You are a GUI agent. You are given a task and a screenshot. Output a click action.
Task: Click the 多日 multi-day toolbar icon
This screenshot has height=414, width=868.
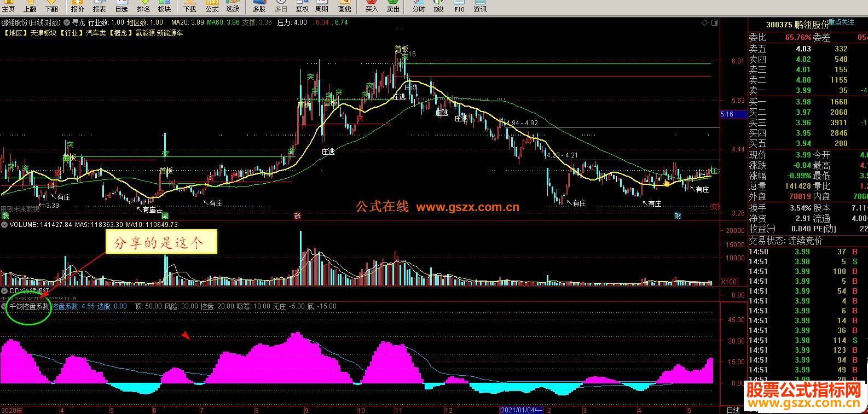tap(281, 7)
